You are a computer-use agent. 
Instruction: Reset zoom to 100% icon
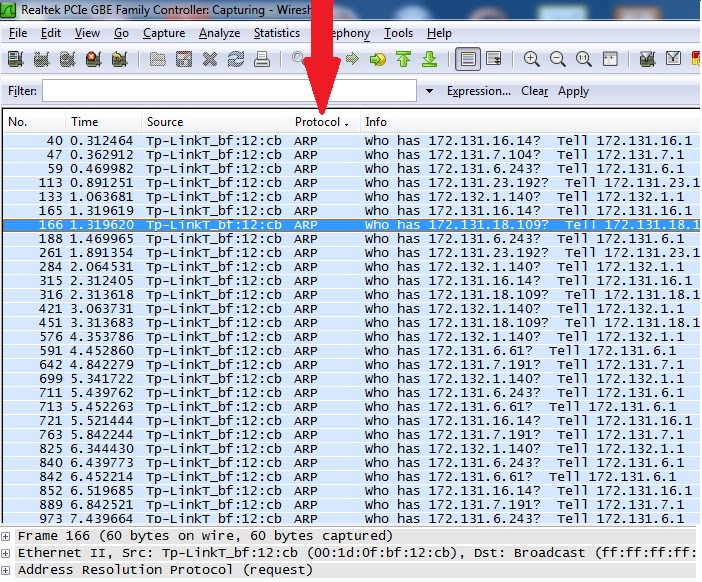583,59
